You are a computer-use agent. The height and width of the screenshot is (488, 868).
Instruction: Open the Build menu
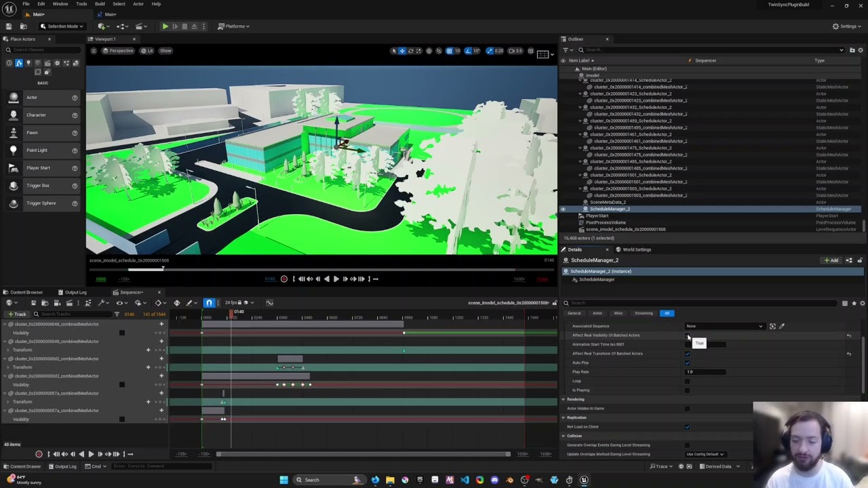coord(100,4)
